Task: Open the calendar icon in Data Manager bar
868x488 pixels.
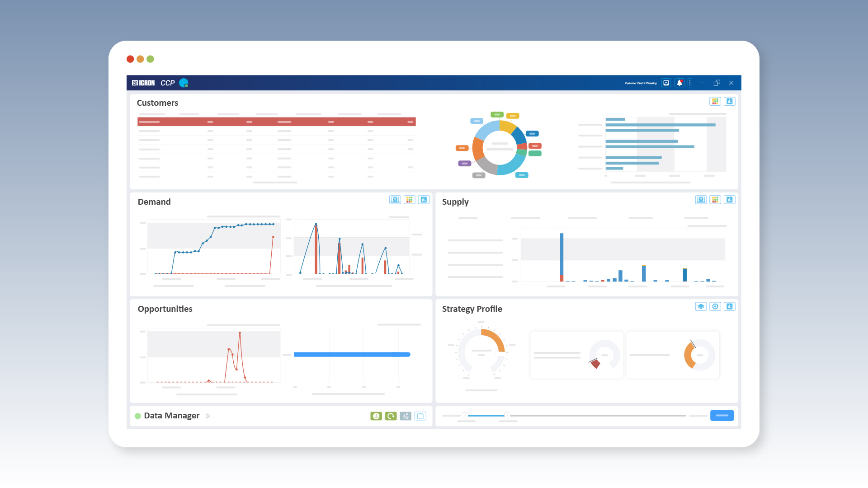Action: 420,416
